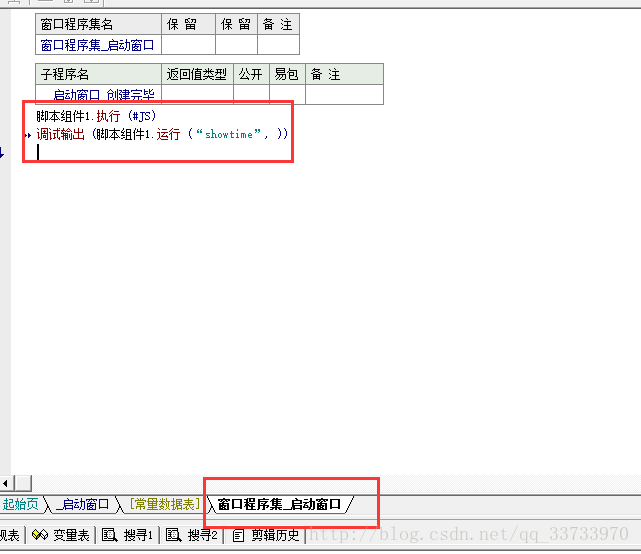Click the code line 脚本组件1.执行 (#JS)
Screen dimensions: 641x554
(x=96, y=116)
